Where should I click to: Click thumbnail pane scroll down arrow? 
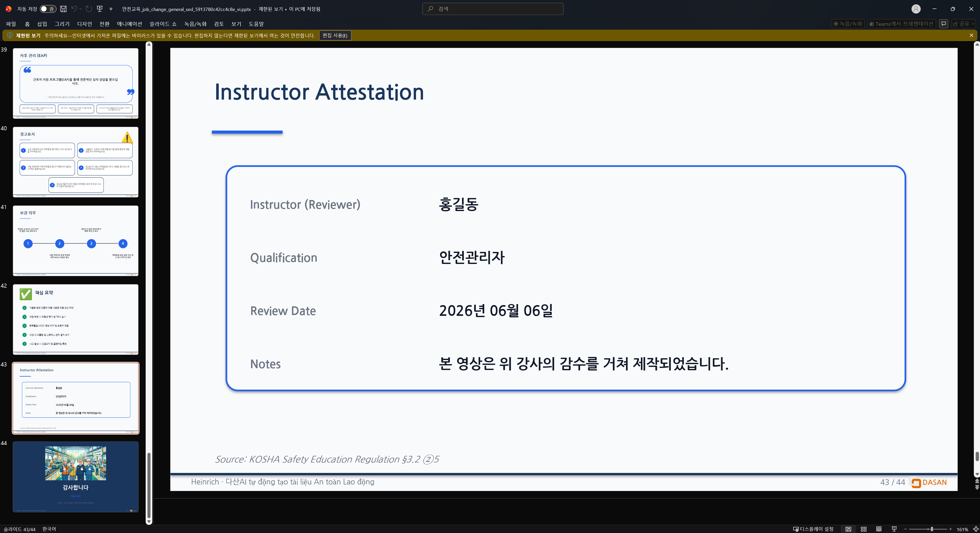149,522
